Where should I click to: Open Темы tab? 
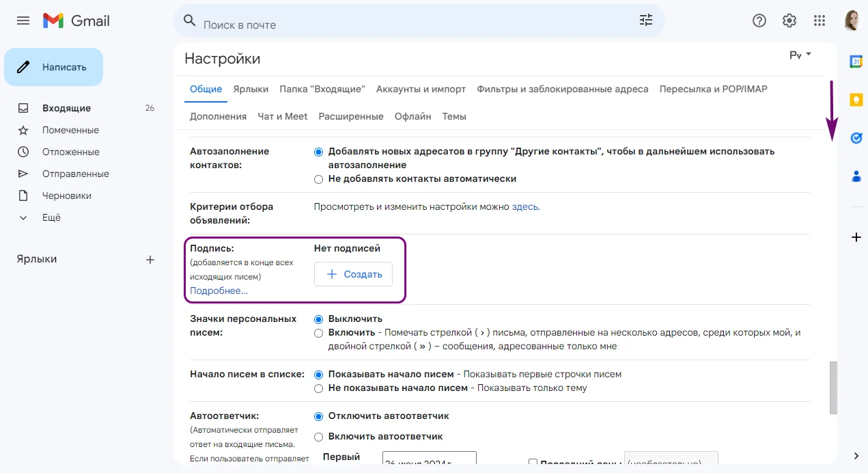454,116
